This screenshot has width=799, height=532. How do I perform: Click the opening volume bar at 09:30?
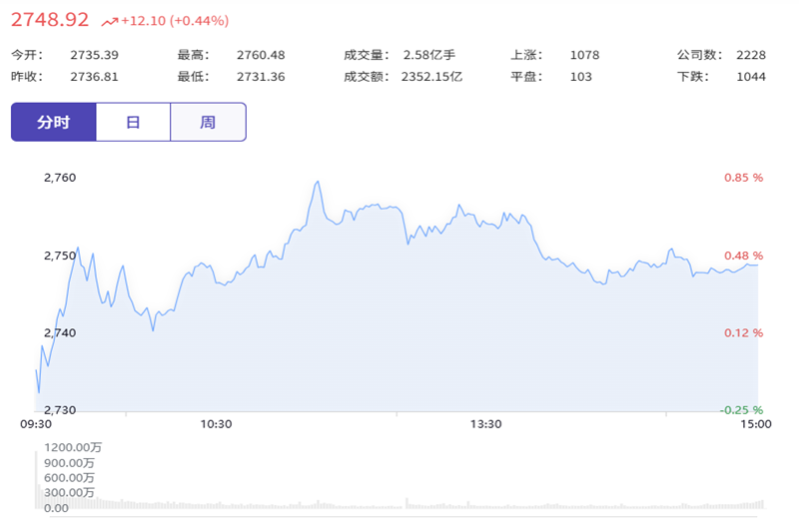point(37,480)
